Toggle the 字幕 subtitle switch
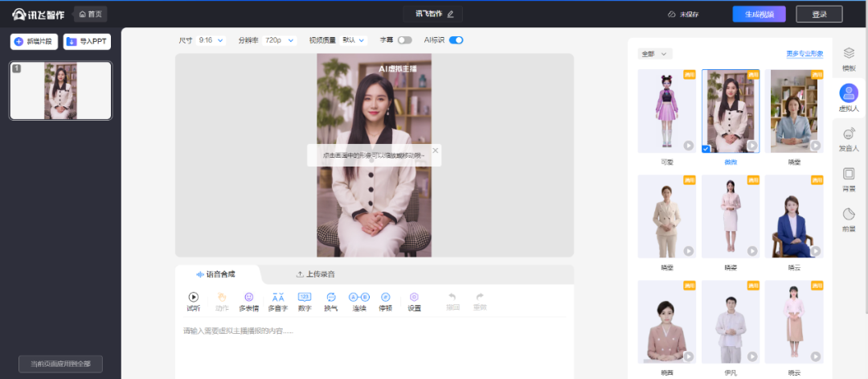Screen dimensions: 868x379 point(404,40)
